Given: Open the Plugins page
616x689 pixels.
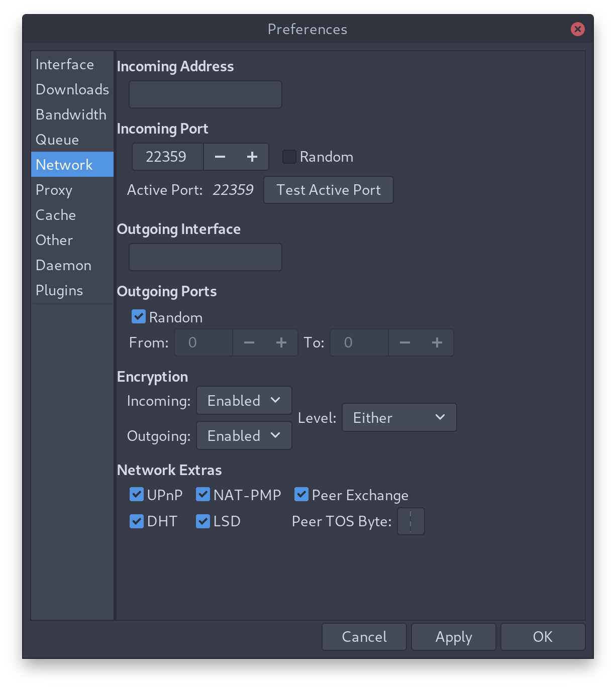Looking at the screenshot, I should point(72,290).
